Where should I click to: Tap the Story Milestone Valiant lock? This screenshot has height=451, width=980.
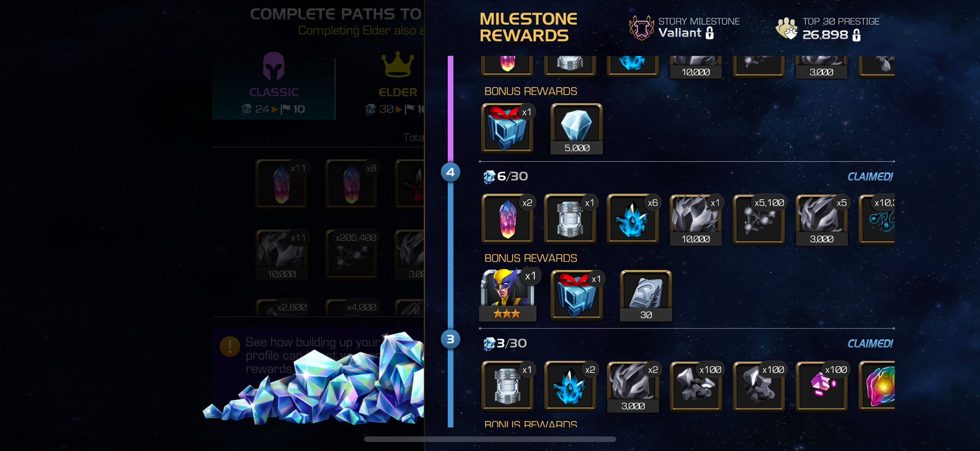709,33
